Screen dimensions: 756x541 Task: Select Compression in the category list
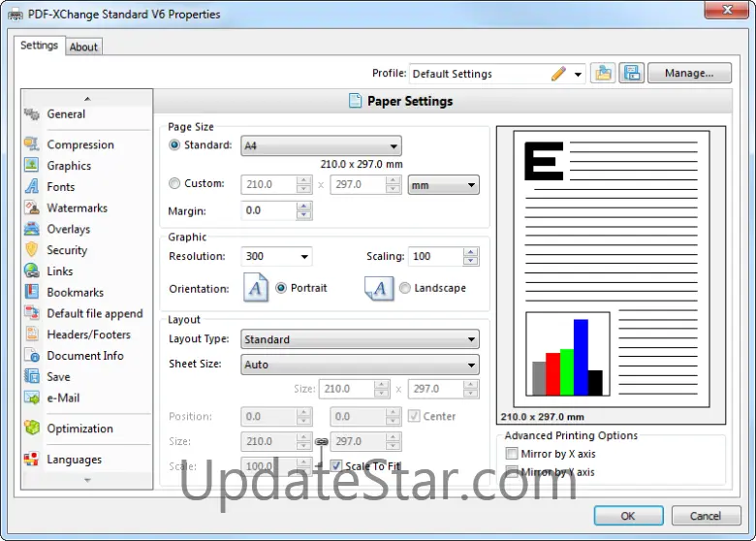(x=80, y=144)
